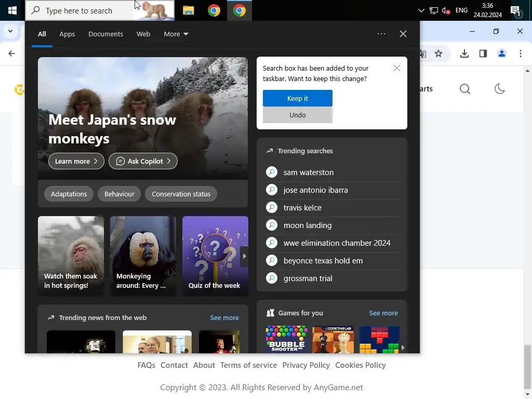This screenshot has height=399, width=532.
Task: Toggle the Chrome side panel icon
Action: pos(483,54)
